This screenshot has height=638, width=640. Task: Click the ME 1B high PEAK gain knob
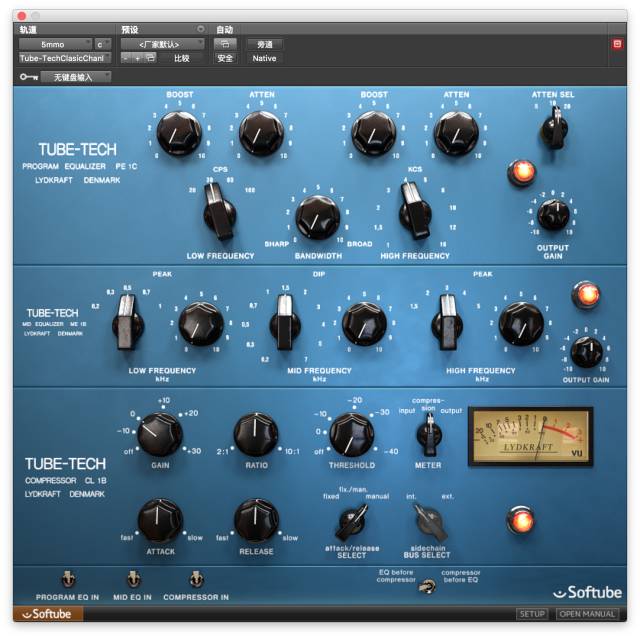[x=521, y=324]
